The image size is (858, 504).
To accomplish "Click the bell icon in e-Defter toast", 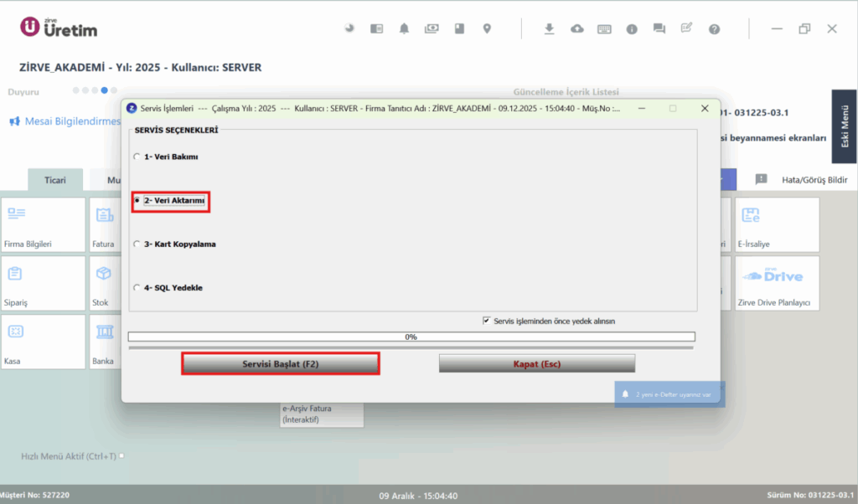I will (625, 394).
